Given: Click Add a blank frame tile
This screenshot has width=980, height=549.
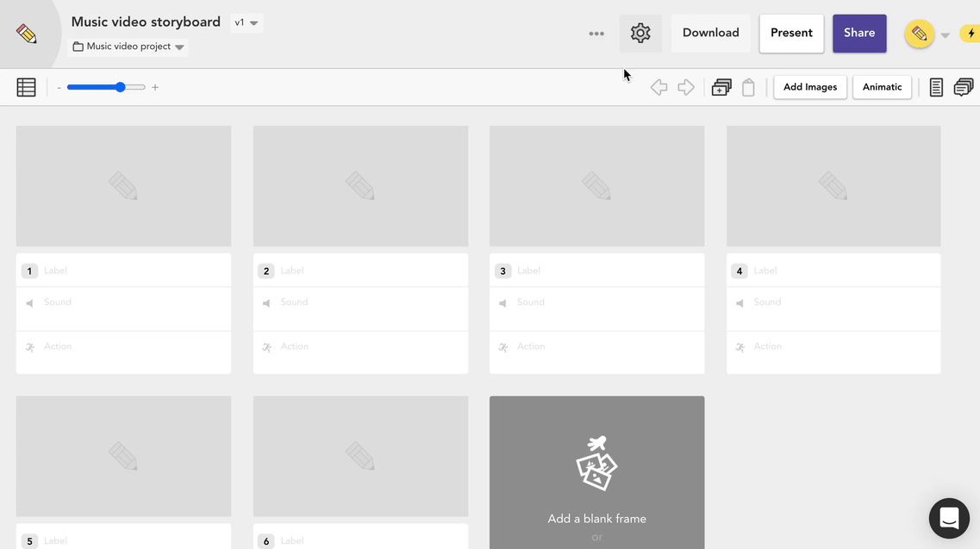Looking at the screenshot, I should [596, 472].
